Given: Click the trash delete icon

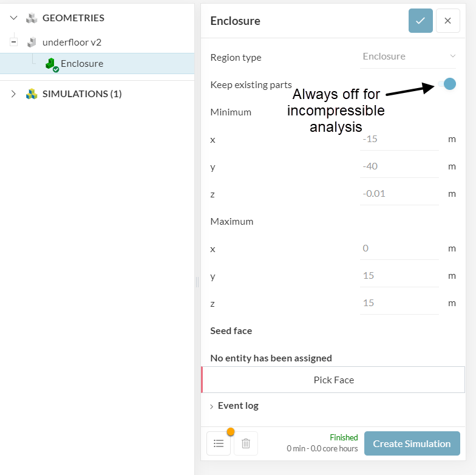Looking at the screenshot, I should [x=246, y=443].
